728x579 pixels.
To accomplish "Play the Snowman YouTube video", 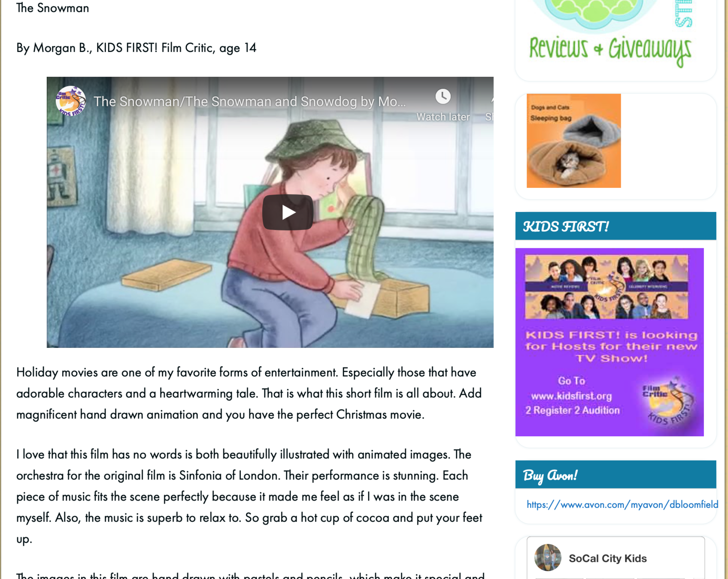I will pos(288,212).
